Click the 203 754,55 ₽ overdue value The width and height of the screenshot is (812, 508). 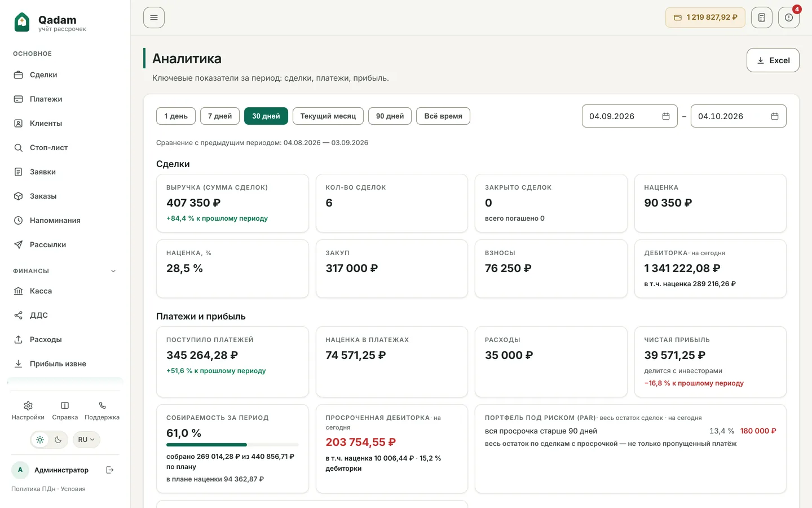pos(361,443)
